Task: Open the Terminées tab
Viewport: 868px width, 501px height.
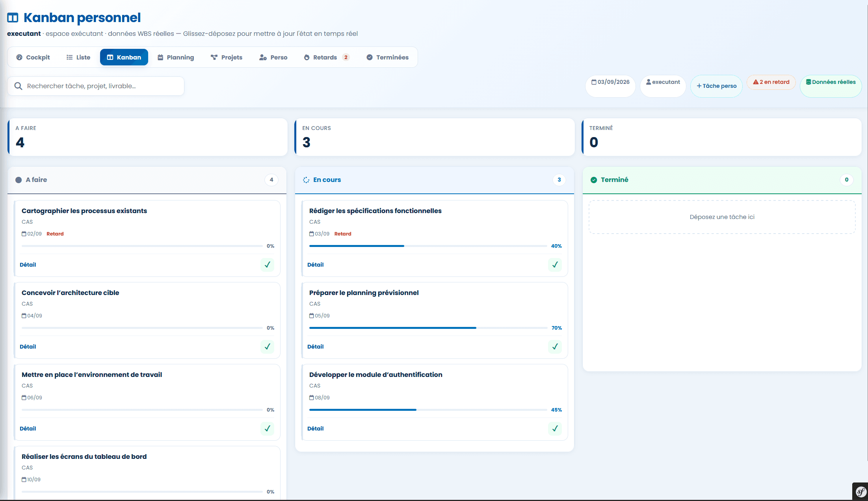Action: click(x=388, y=57)
